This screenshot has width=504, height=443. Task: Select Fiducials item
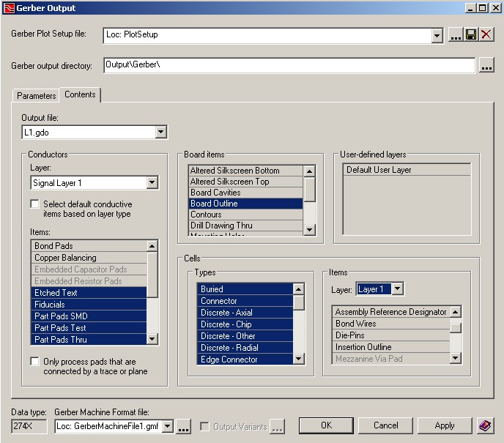click(x=89, y=305)
